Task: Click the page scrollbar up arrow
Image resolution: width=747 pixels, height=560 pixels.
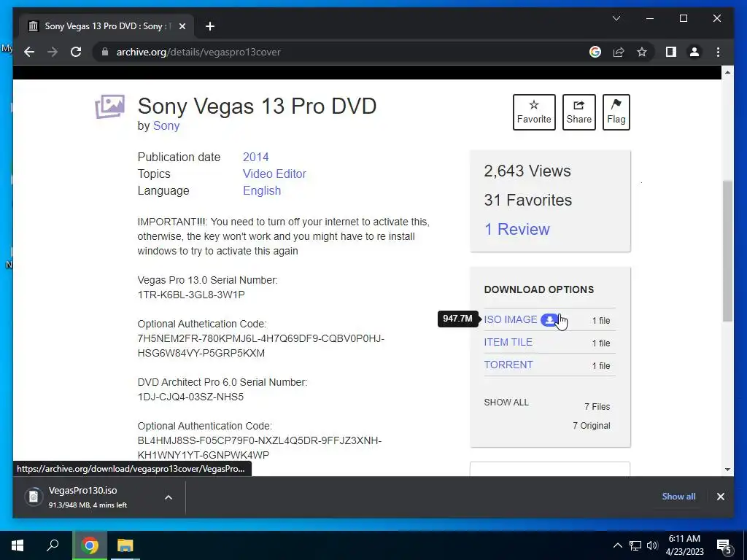Action: coord(727,72)
